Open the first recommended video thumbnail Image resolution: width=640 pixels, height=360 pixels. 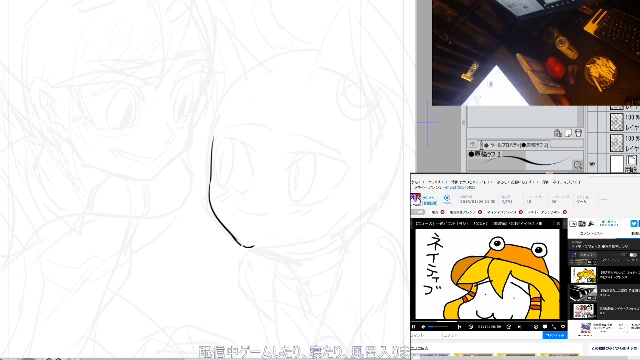click(x=583, y=275)
